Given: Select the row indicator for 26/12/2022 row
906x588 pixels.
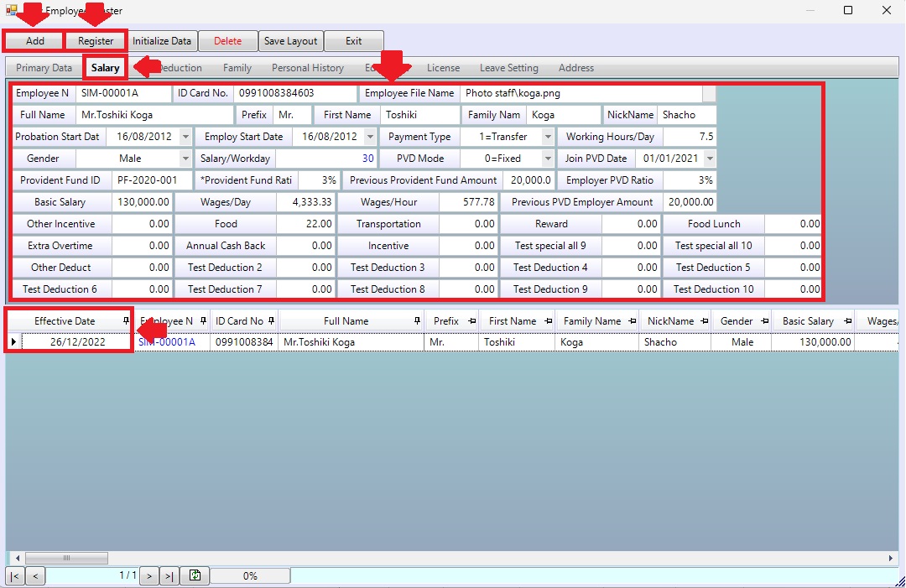Looking at the screenshot, I should click(x=13, y=342).
